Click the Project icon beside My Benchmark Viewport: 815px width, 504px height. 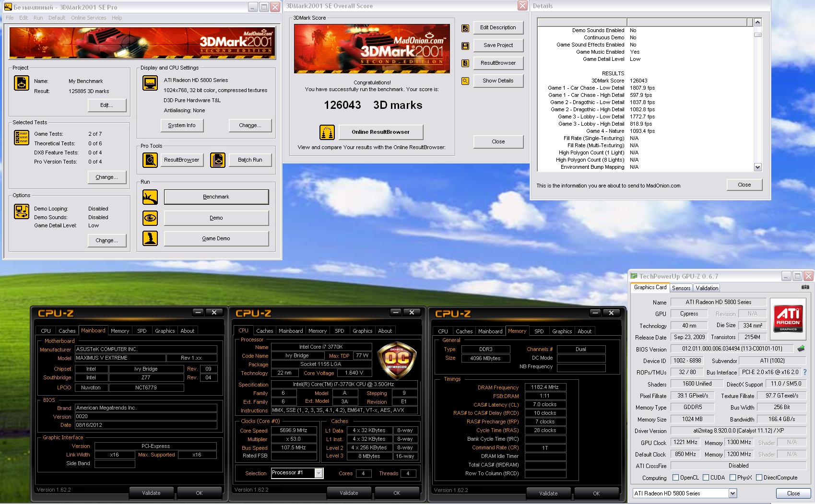22,83
